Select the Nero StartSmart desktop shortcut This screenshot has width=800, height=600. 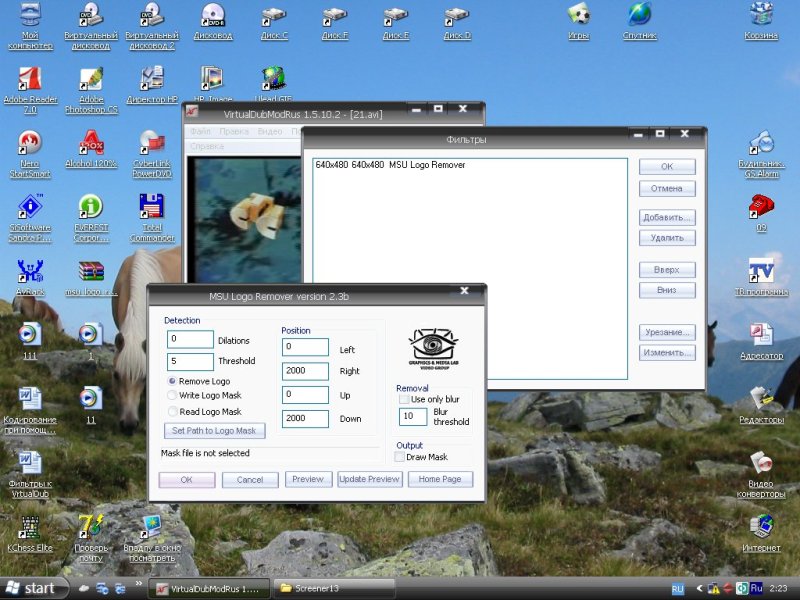pos(30,143)
